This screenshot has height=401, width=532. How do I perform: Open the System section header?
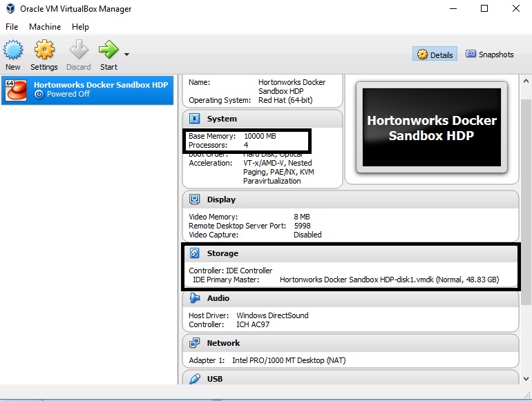point(263,119)
